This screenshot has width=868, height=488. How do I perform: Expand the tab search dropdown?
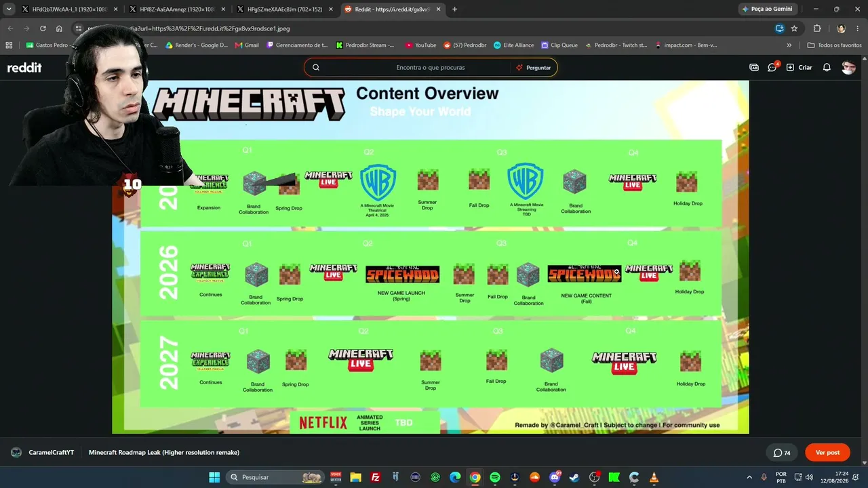(x=9, y=9)
